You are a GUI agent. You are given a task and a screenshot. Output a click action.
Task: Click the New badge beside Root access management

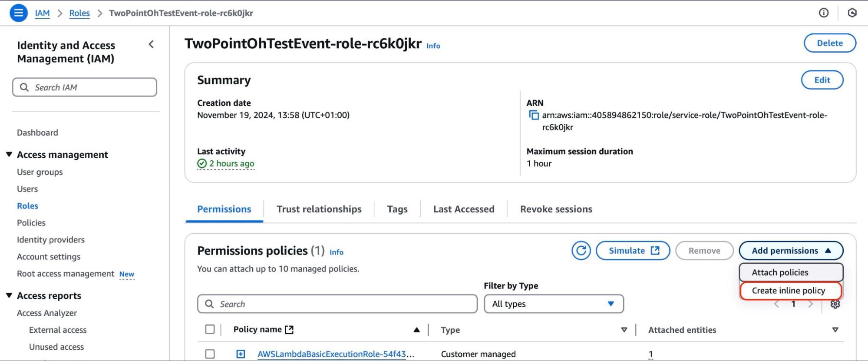127,274
